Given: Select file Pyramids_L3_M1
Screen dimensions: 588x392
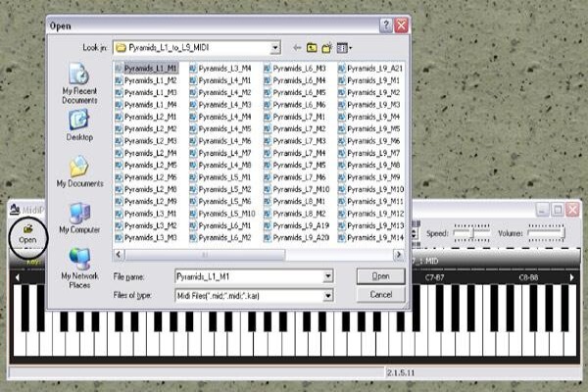Looking at the screenshot, I should pyautogui.click(x=146, y=214).
